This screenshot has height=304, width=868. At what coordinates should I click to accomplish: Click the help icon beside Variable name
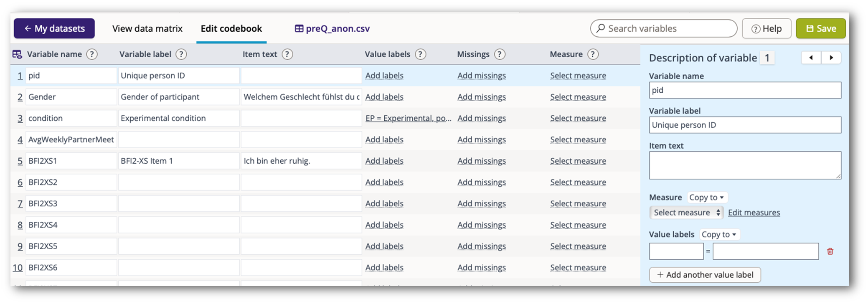(91, 54)
